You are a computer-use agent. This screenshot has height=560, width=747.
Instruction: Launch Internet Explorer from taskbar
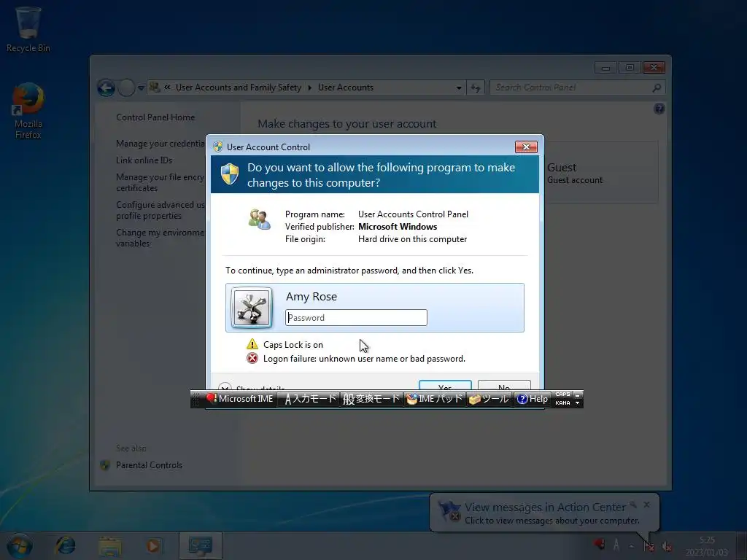(x=65, y=545)
